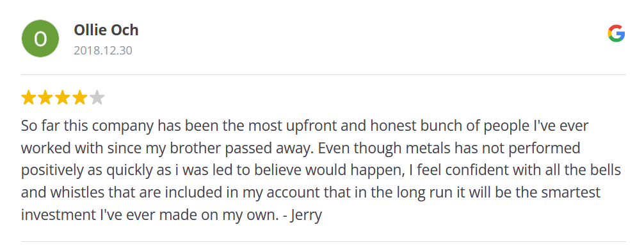Click the gray fifth star

click(97, 98)
